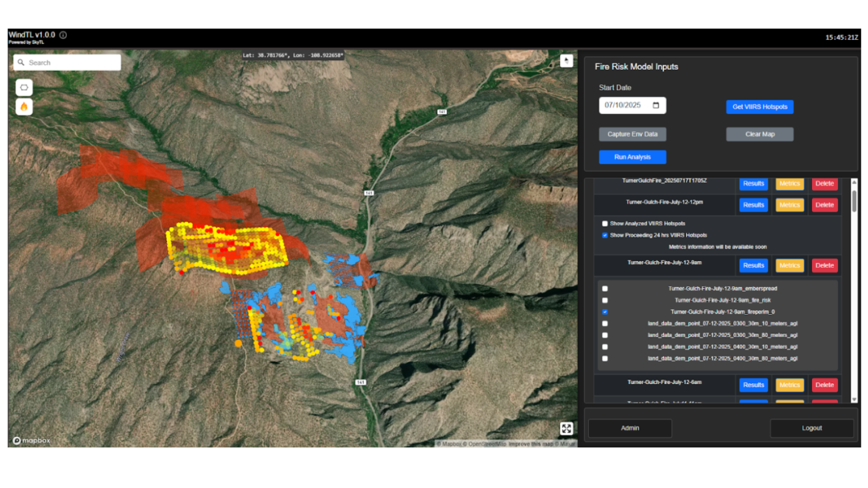Click the Mapbox logo
Image resolution: width=868 pixels, height=488 pixels.
pyautogui.click(x=31, y=440)
